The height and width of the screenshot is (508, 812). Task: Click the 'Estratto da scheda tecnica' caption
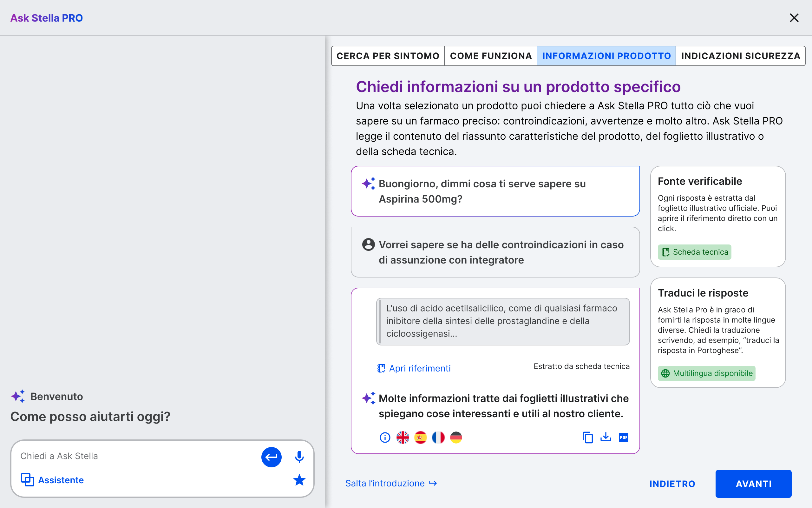pos(581,366)
